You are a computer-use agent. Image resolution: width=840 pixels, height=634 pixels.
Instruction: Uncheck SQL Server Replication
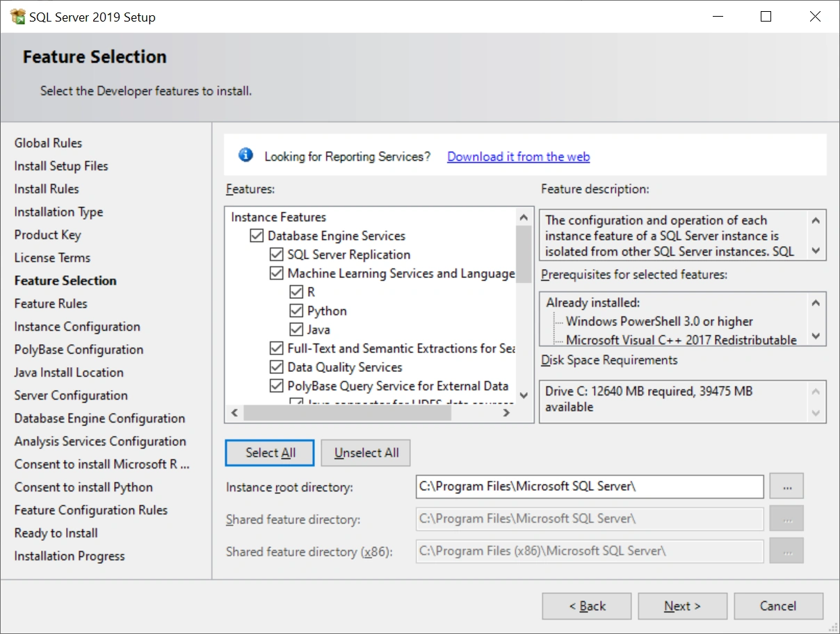click(x=276, y=255)
